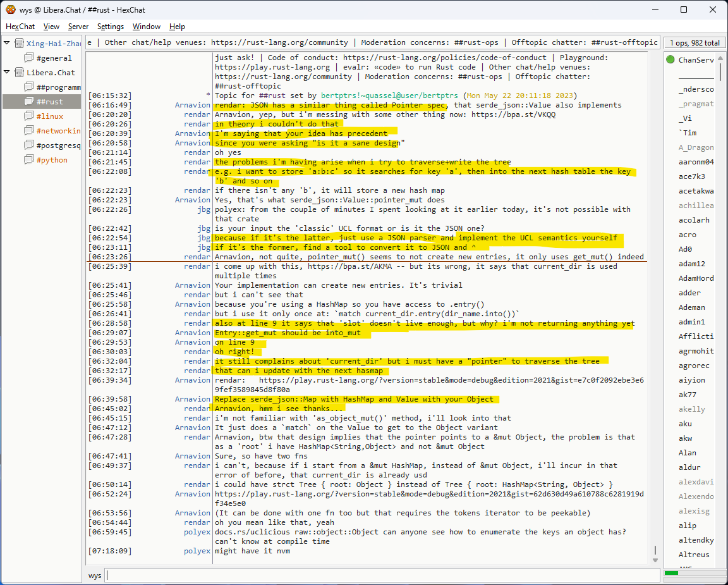Screen dimensions: 728x585
Task: Open the HexChat menu
Action: click(21, 27)
